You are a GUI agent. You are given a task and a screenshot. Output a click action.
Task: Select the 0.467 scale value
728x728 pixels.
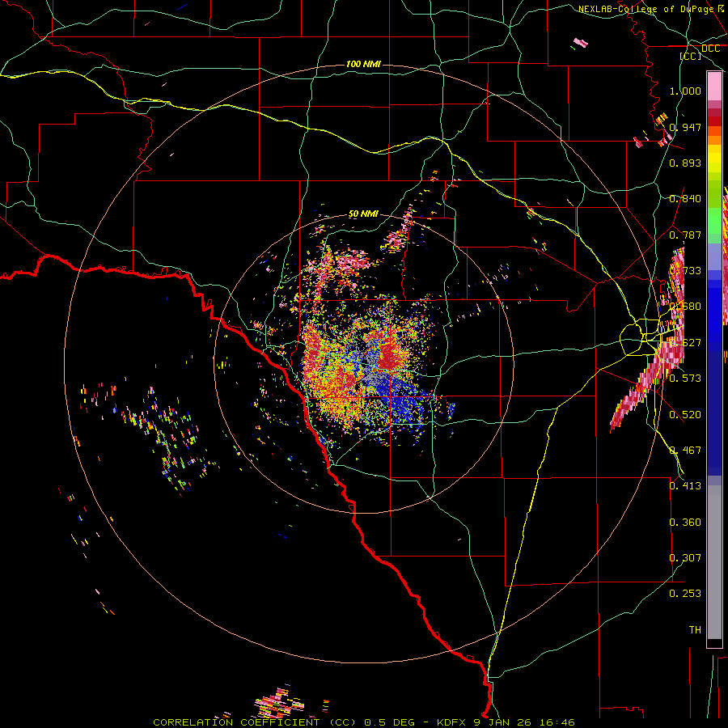685,450
